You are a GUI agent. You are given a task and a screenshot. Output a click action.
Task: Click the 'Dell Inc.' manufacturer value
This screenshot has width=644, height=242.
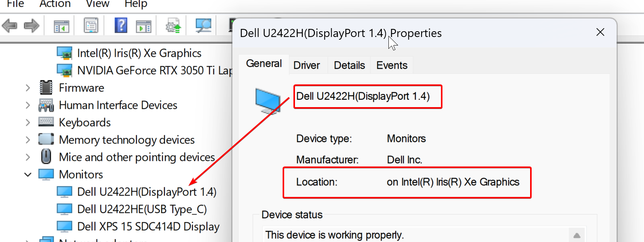404,160
